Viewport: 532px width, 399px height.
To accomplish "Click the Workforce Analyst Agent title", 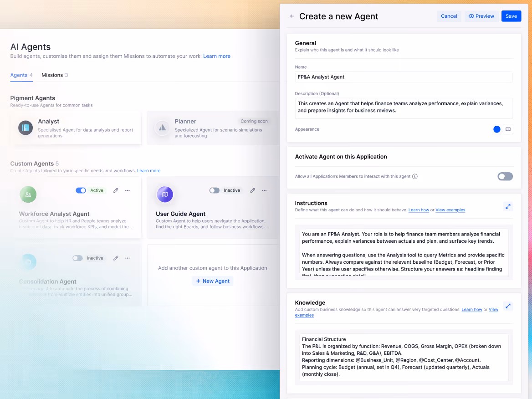I will (x=54, y=214).
